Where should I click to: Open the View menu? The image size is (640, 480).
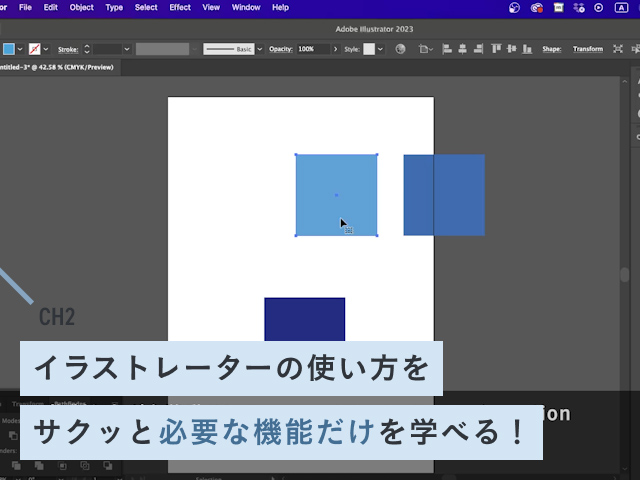tap(211, 7)
